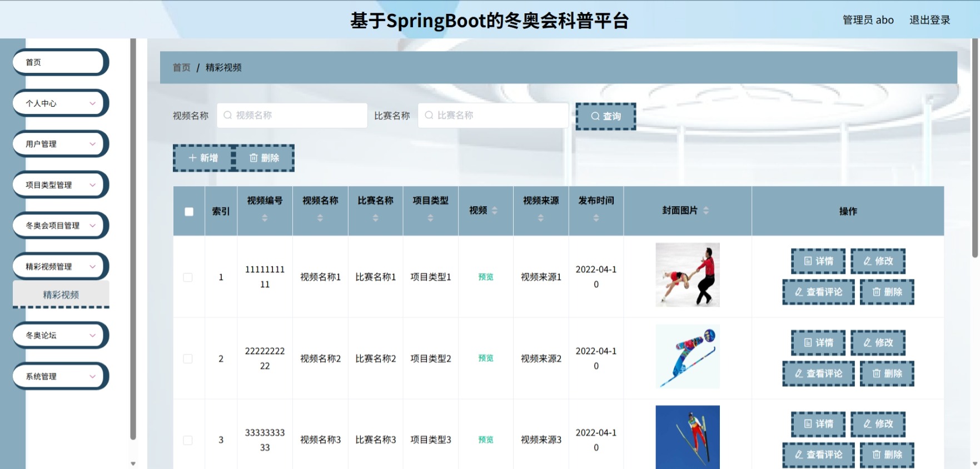Tick the select-all checkbox in table header
The image size is (980, 469).
point(189,212)
